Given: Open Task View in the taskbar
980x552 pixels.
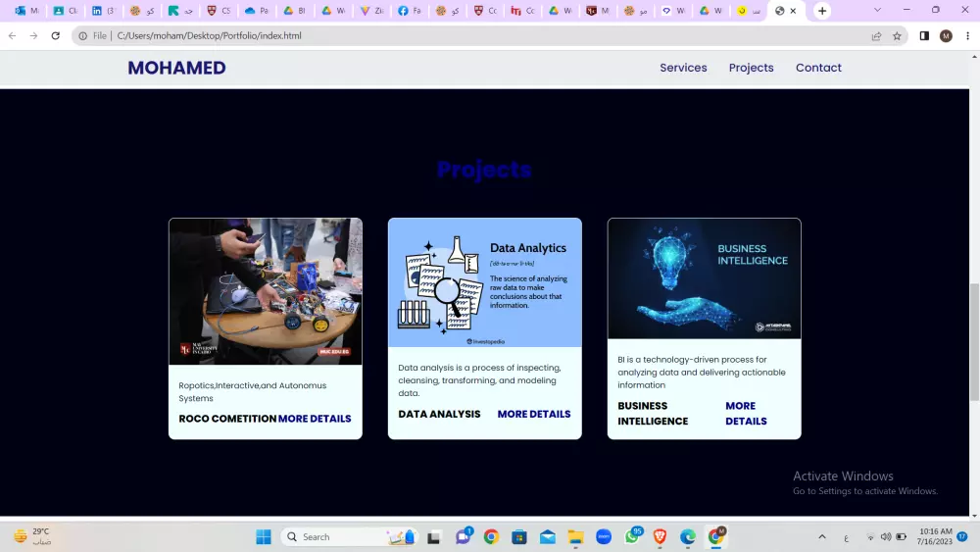Looking at the screenshot, I should (434, 536).
